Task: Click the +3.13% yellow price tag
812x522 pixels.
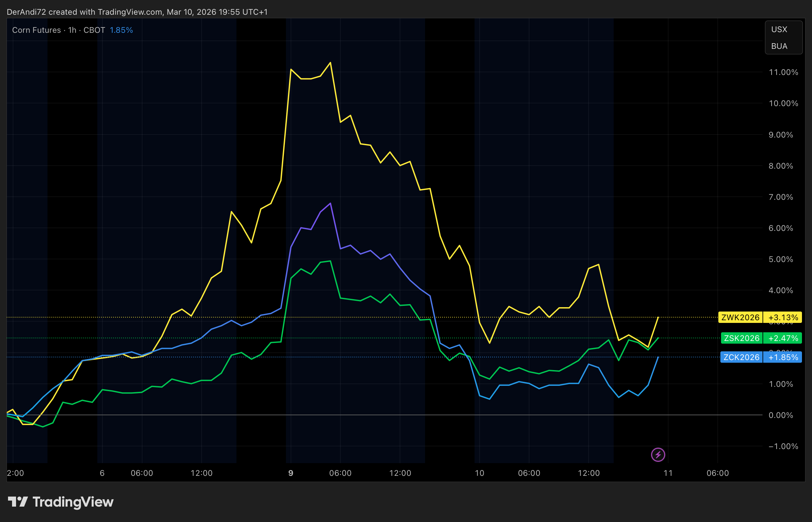Action: (783, 317)
